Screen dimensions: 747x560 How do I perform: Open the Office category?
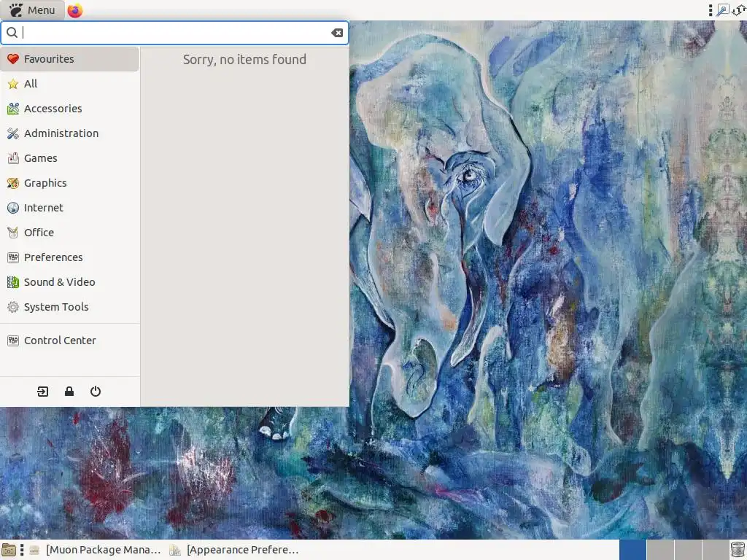[69, 233]
